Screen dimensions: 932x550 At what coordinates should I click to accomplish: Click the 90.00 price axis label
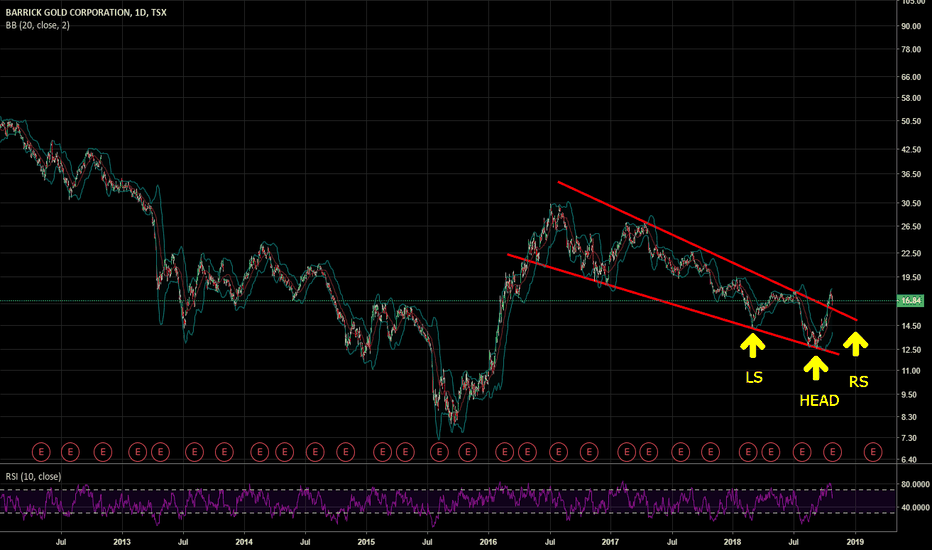[x=911, y=26]
